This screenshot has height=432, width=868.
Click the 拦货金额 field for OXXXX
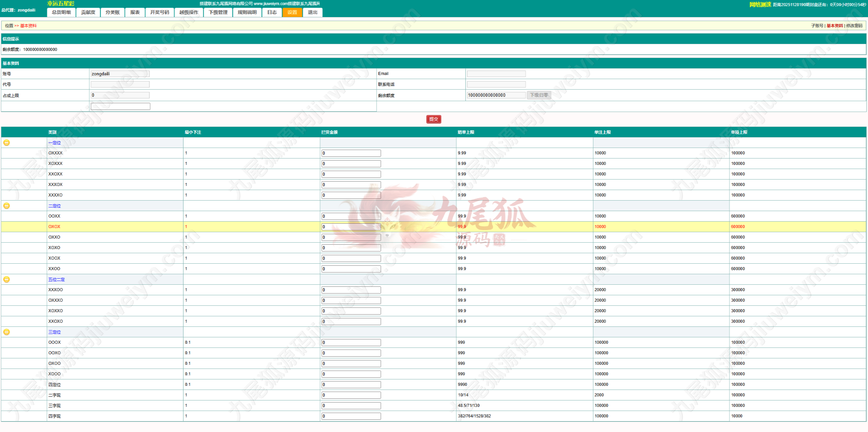351,153
